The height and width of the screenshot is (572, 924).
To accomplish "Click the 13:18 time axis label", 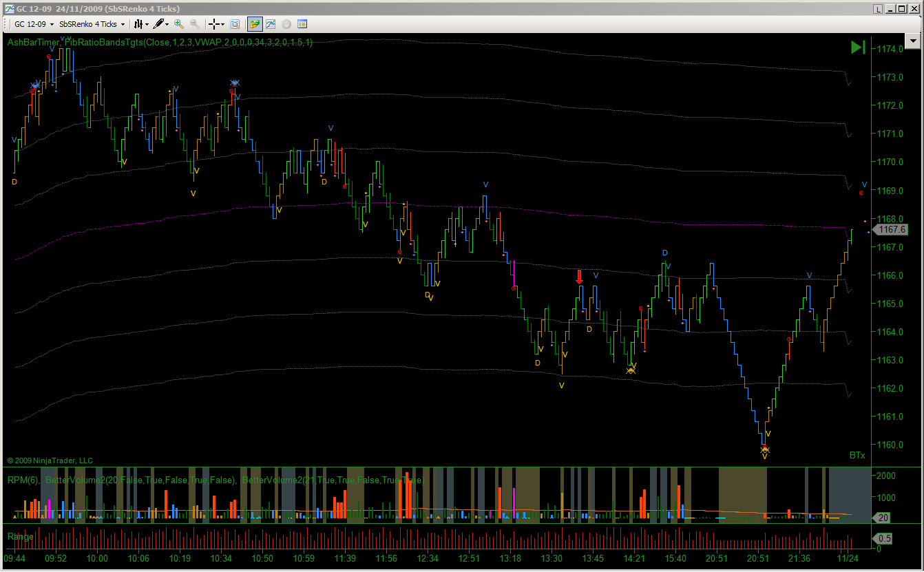I will [x=510, y=558].
